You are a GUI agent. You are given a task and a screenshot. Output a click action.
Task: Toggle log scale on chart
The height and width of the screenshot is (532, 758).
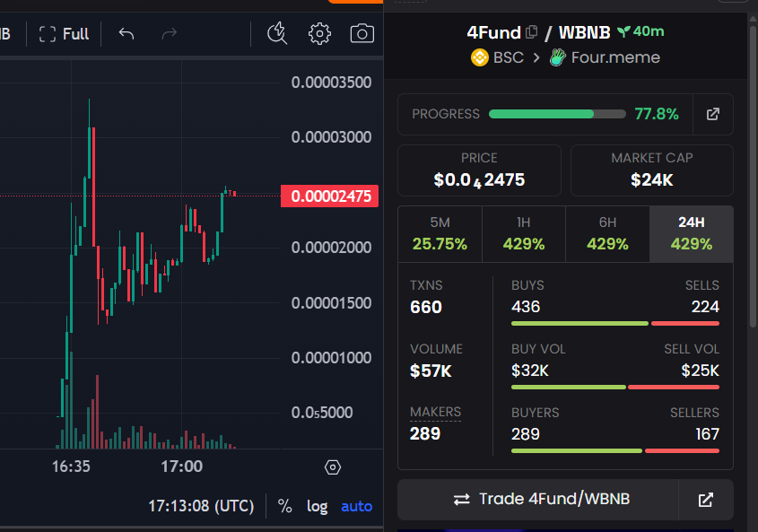pyautogui.click(x=318, y=506)
